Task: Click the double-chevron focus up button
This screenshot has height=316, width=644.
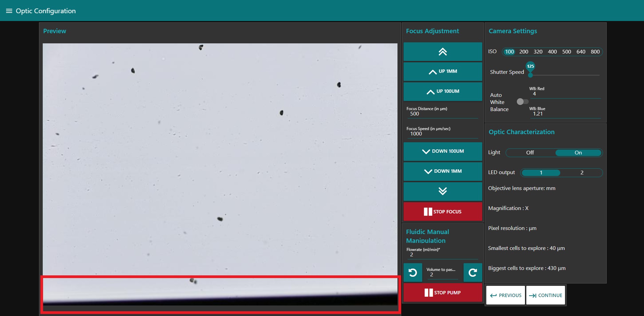Action: point(443,52)
